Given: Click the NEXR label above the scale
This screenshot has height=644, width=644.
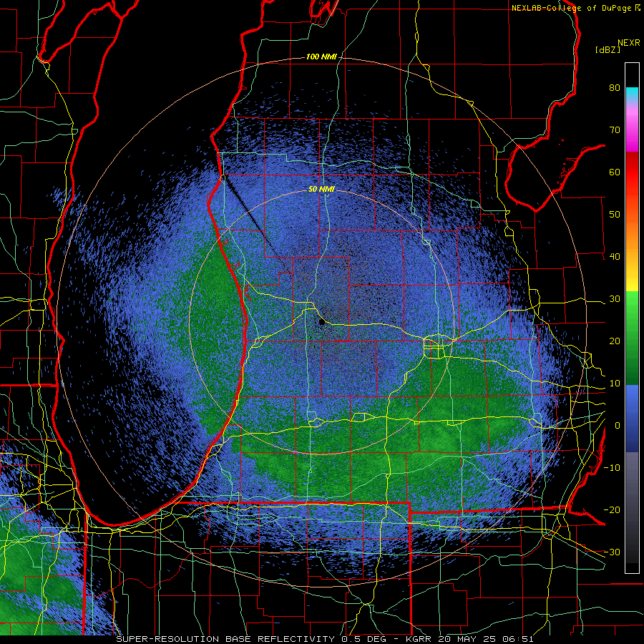Looking at the screenshot, I should tap(629, 43).
